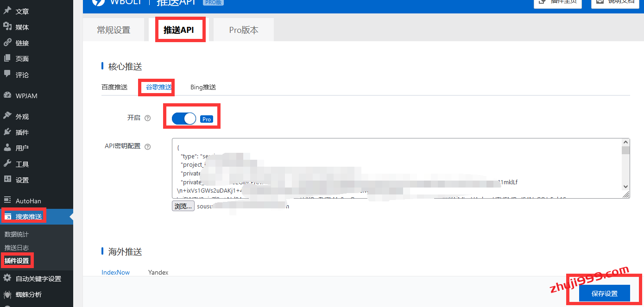
Task: Click the 页面 pages icon in sidebar
Action: pyautogui.click(x=7, y=58)
